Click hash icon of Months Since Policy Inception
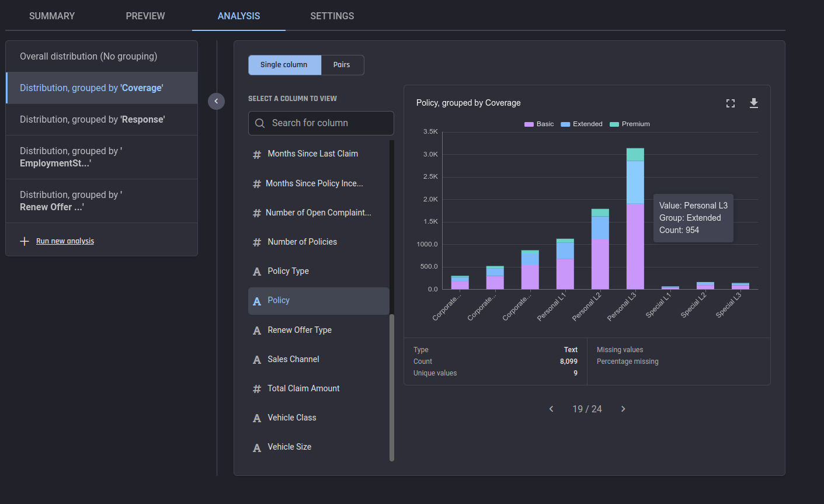 (x=257, y=184)
